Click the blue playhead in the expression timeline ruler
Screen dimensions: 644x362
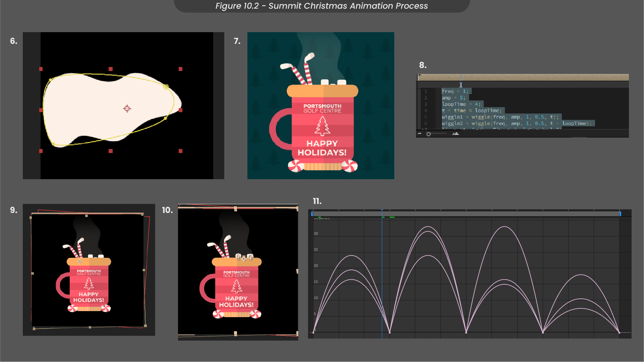point(461,81)
